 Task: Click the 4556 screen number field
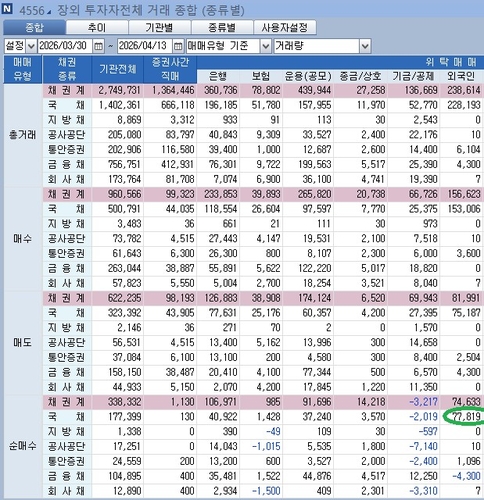[x=32, y=11]
